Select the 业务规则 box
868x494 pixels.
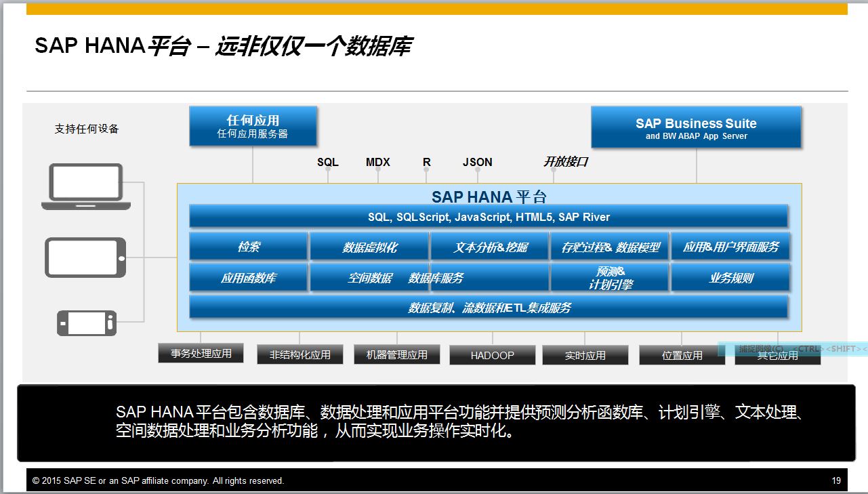click(x=730, y=278)
